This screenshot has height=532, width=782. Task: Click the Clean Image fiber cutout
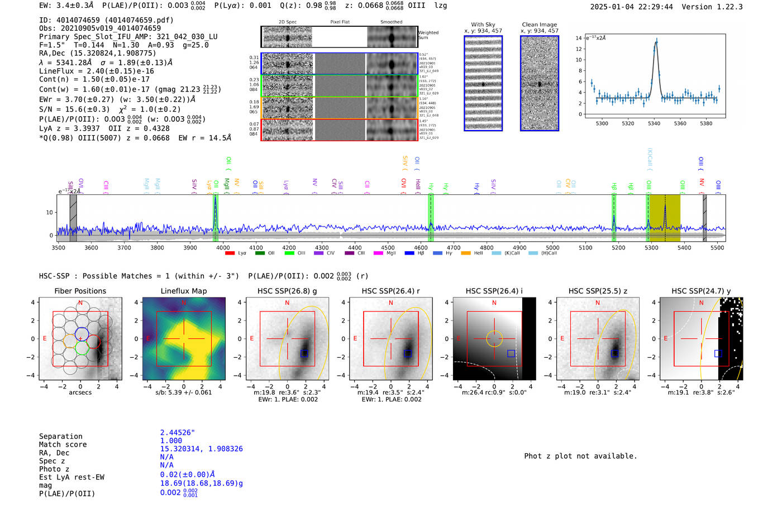[540, 83]
